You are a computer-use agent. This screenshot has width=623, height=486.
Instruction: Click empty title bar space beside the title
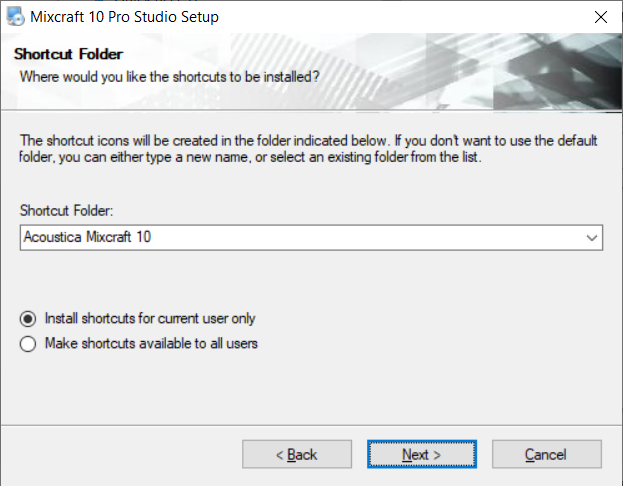[x=400, y=17]
